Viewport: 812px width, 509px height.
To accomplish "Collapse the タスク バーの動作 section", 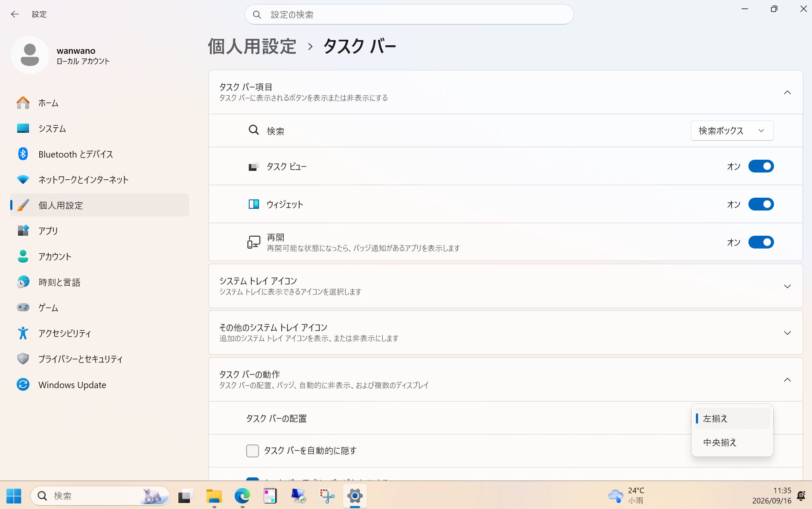I will point(787,380).
